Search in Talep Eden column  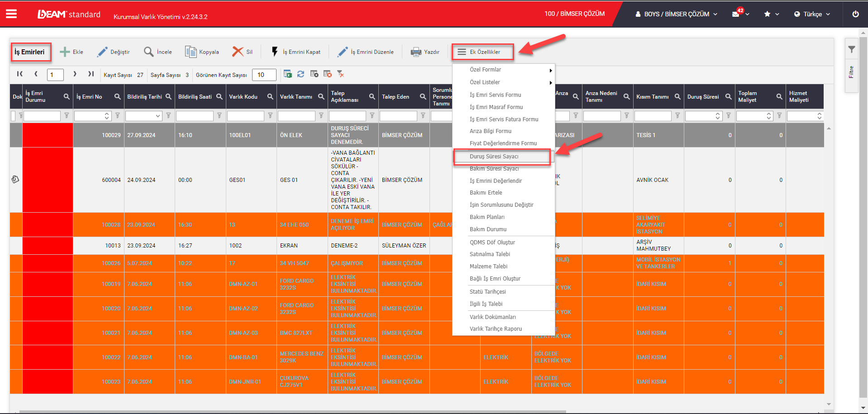[x=423, y=96]
